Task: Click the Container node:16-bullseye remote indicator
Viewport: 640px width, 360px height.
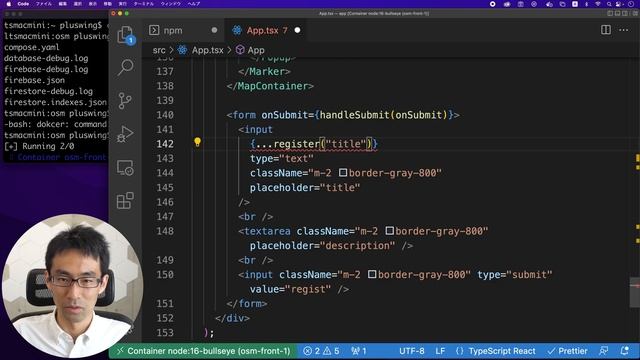Action: point(203,351)
